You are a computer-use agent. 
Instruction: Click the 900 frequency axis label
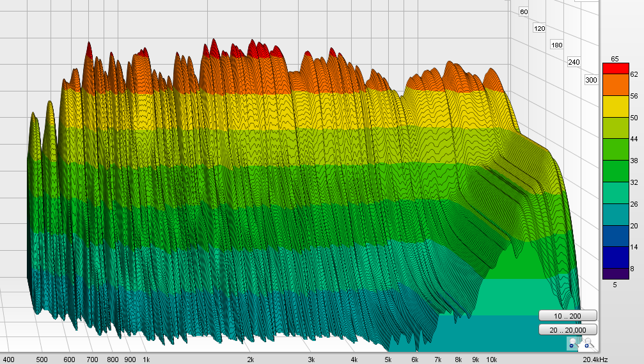coord(130,360)
